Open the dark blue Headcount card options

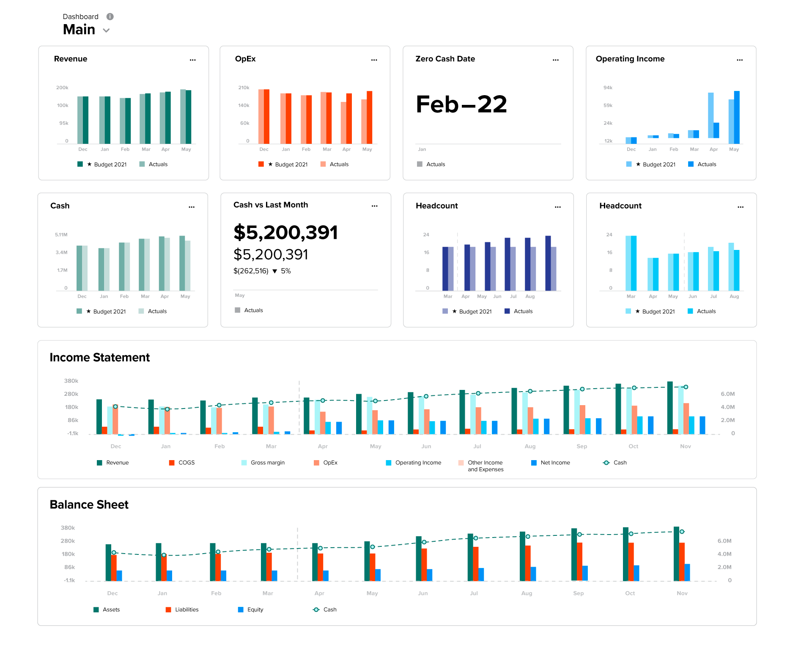click(x=557, y=207)
